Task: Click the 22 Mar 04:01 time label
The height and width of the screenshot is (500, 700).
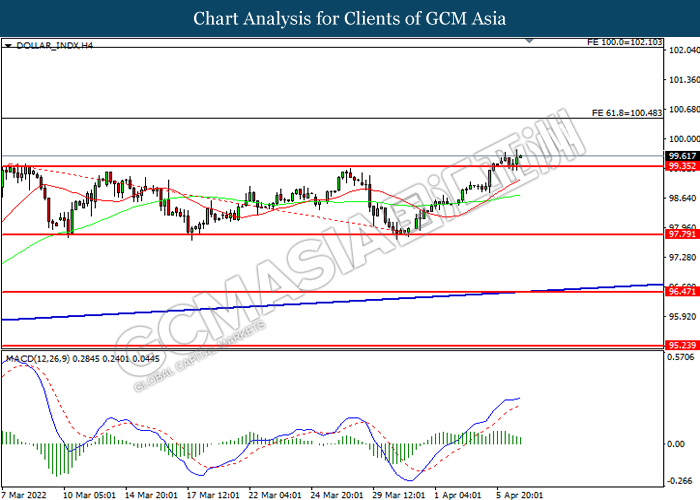Action: [275, 495]
